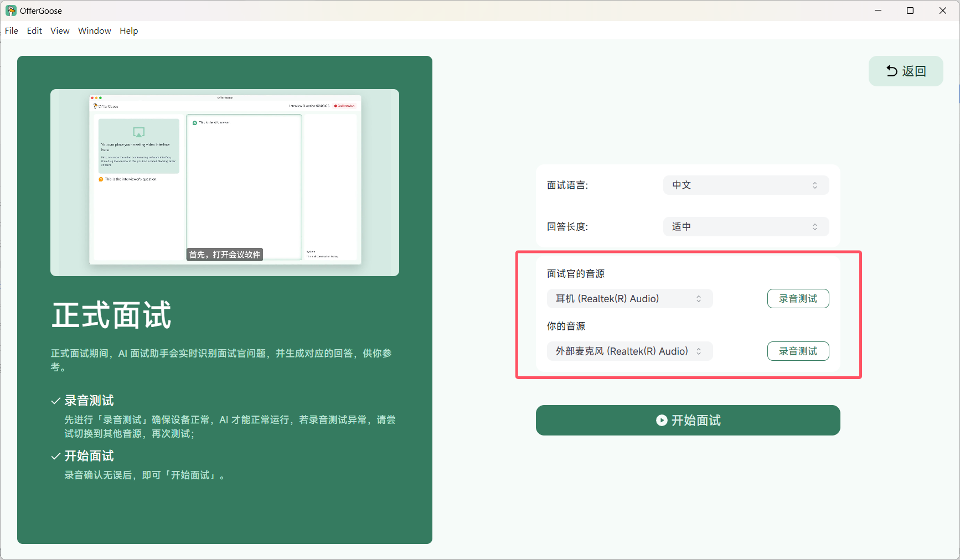The width and height of the screenshot is (960, 560).
Task: Click the checkmark icon beside 录音测试 heading
Action: point(55,400)
